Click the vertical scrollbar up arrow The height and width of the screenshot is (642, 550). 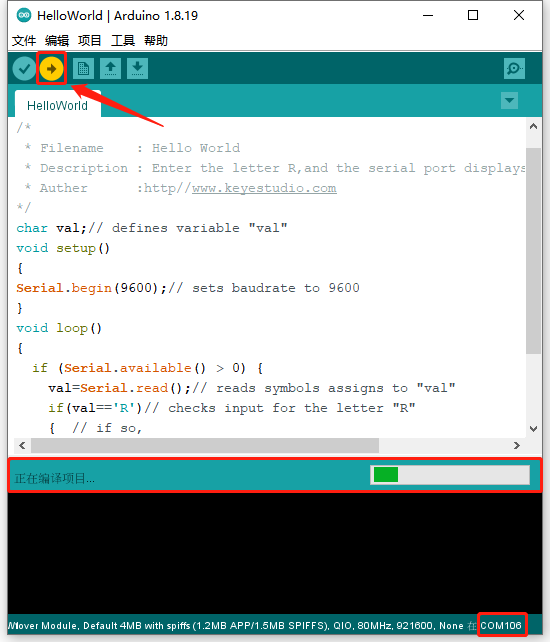tap(533, 127)
